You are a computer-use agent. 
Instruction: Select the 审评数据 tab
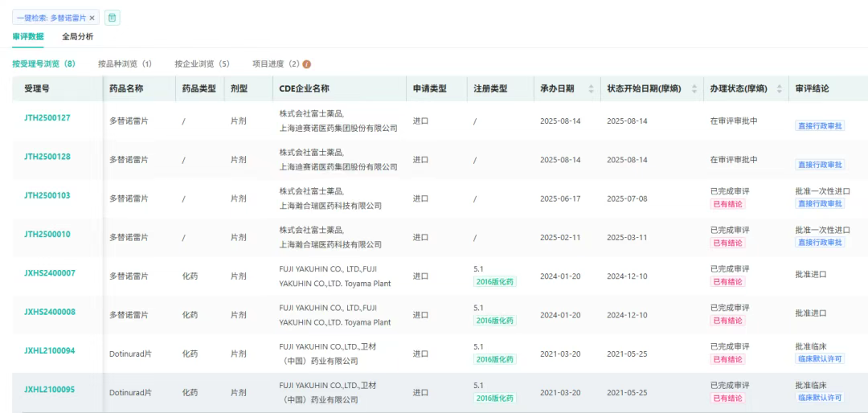(x=28, y=36)
